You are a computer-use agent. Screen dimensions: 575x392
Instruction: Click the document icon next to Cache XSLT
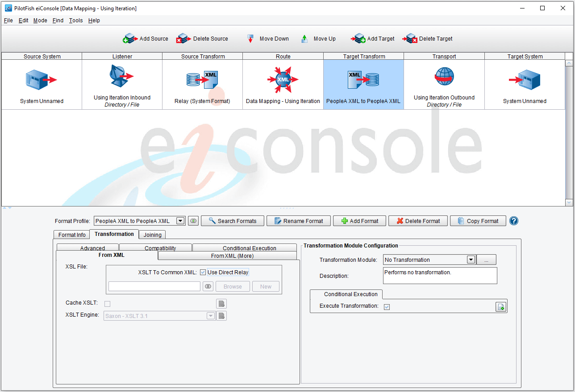(x=221, y=304)
